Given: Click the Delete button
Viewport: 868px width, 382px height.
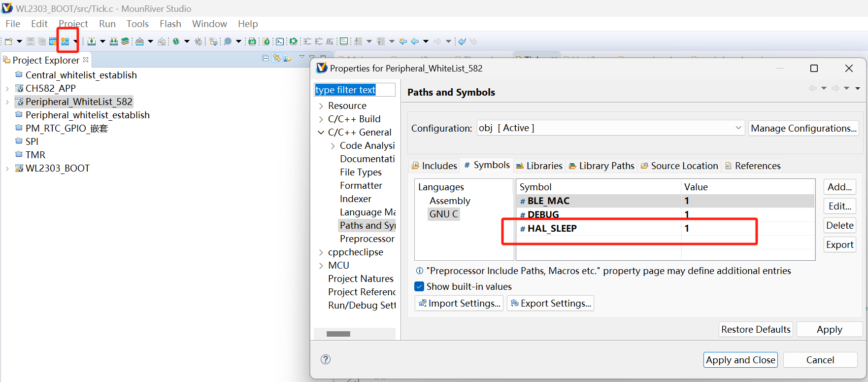Looking at the screenshot, I should (839, 225).
